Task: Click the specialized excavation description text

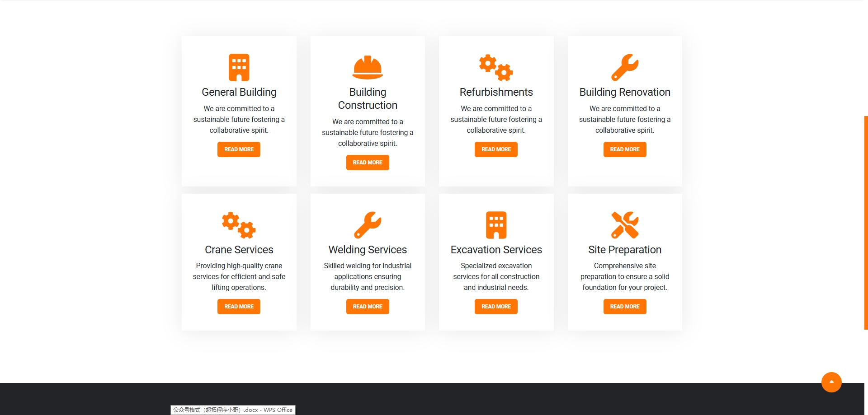Action: coord(496,276)
